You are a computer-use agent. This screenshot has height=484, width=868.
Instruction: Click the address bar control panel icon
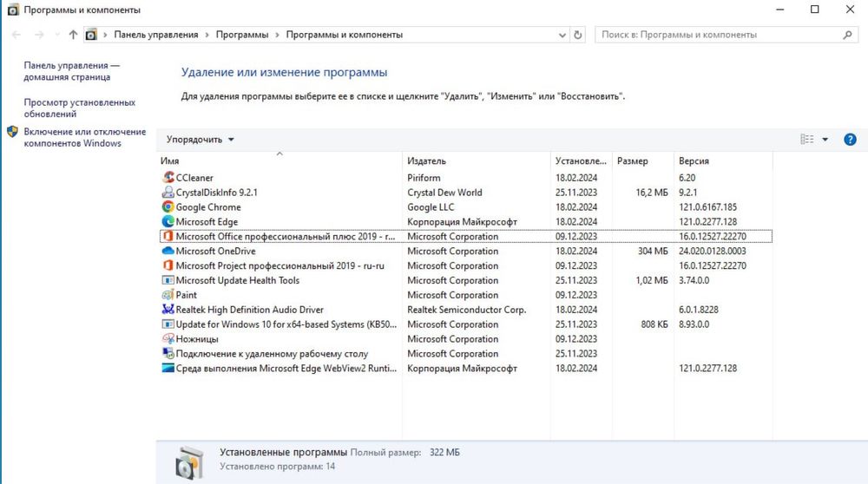tap(91, 35)
